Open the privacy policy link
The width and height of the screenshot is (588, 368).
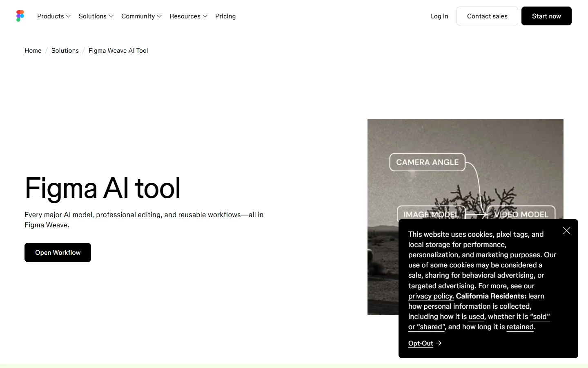[431, 296]
